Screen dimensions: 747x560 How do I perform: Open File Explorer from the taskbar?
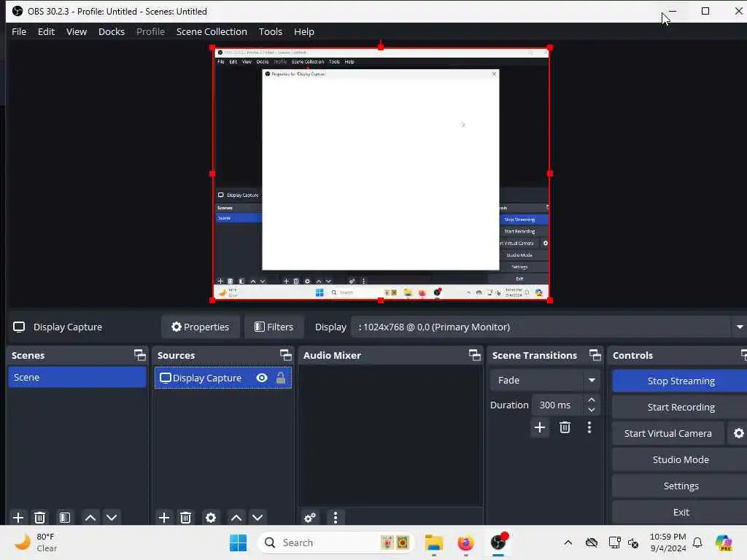click(434, 542)
